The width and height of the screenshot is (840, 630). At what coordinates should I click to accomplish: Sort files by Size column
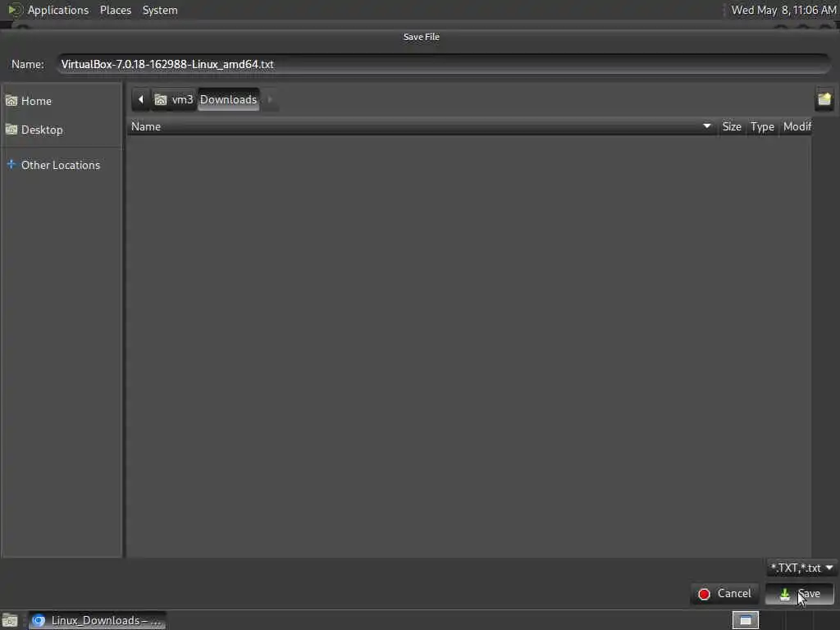tap(731, 127)
